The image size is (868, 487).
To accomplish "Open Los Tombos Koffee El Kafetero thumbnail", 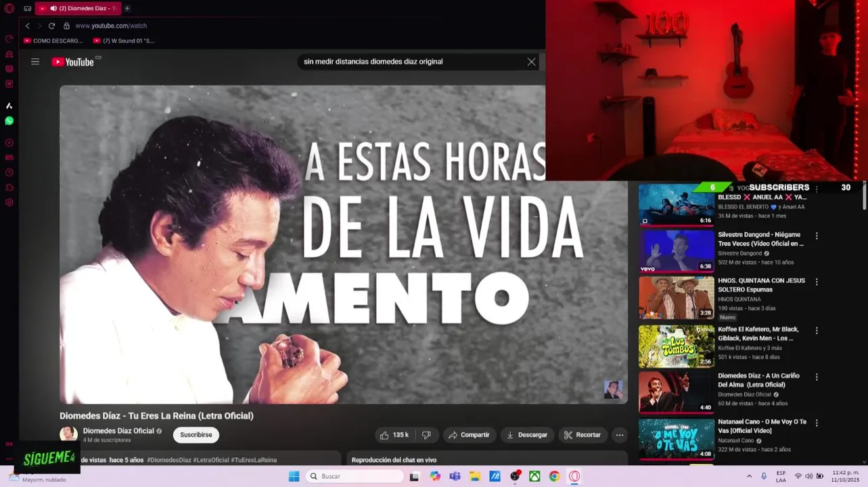I will (677, 346).
